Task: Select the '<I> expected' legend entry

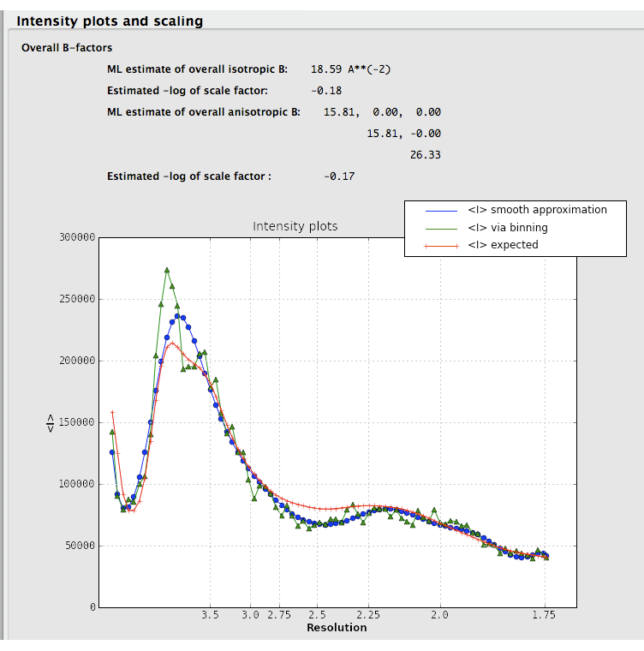Action: pos(503,245)
